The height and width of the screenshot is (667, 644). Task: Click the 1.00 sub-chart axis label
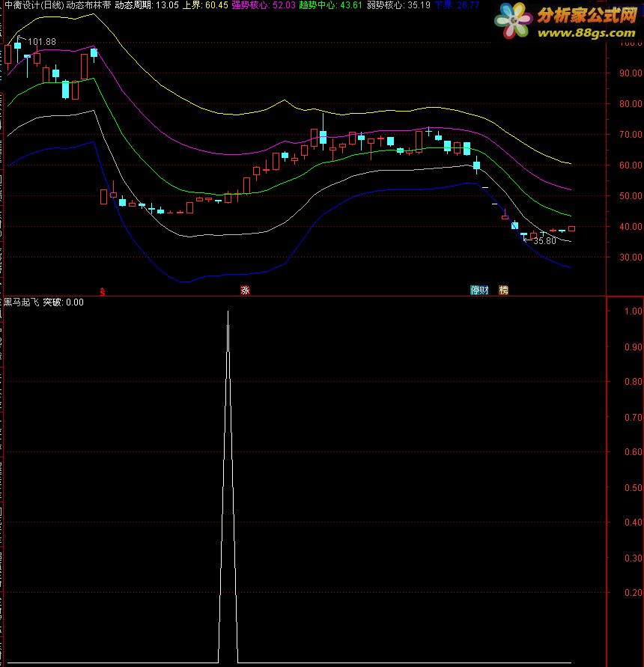[x=633, y=311]
